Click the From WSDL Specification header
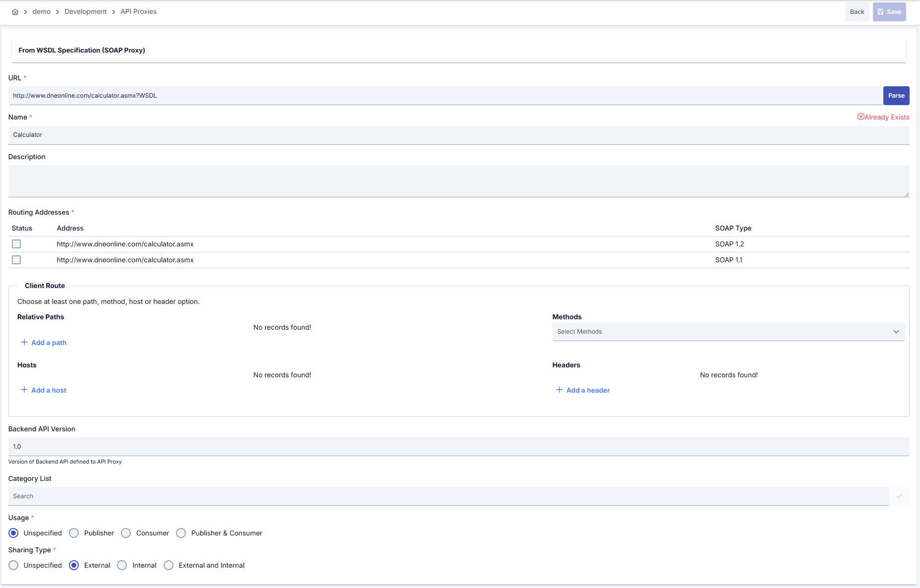This screenshot has height=588, width=920. pyautogui.click(x=82, y=50)
